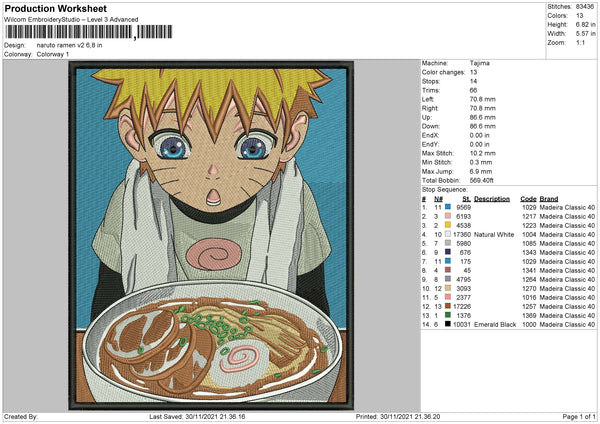Select the dark red swatch for code 1341
600x424 pixels.
[448, 270]
